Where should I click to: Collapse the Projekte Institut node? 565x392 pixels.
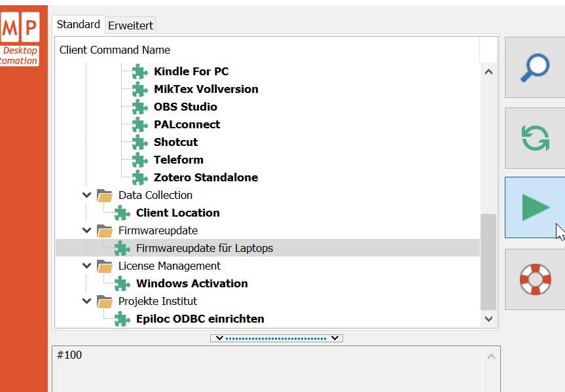click(87, 301)
